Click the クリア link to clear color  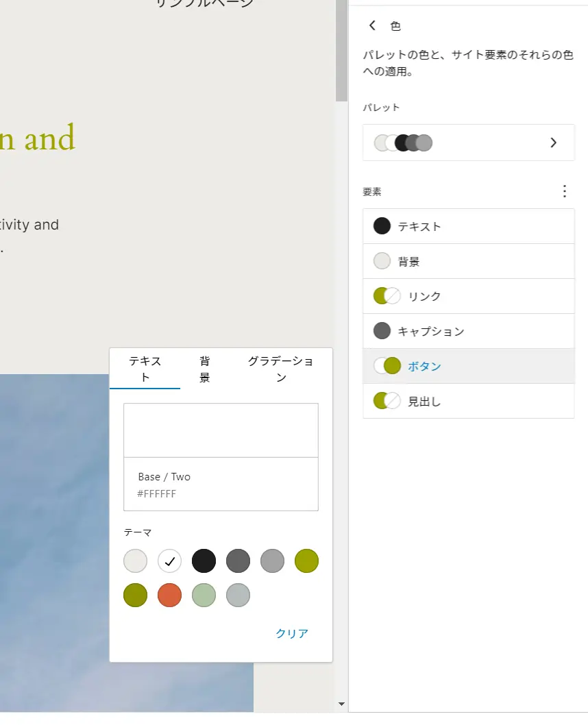point(292,633)
